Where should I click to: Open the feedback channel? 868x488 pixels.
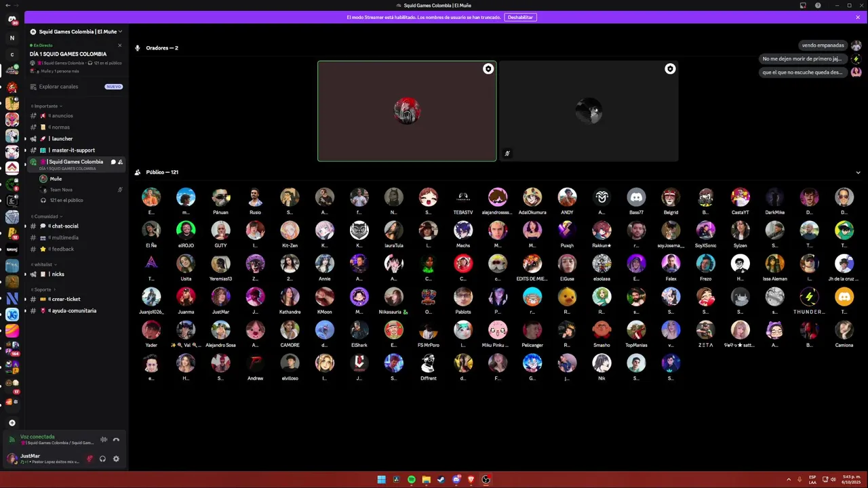[75, 249]
